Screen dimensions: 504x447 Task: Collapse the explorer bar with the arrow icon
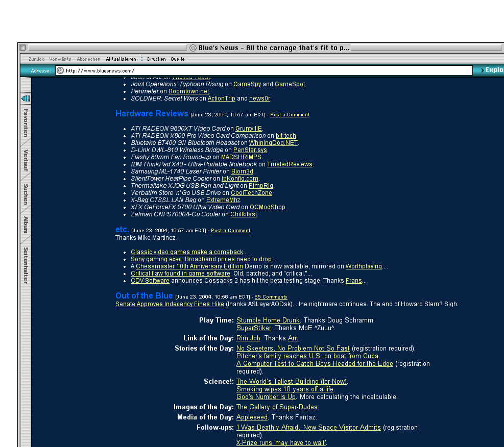26,98
